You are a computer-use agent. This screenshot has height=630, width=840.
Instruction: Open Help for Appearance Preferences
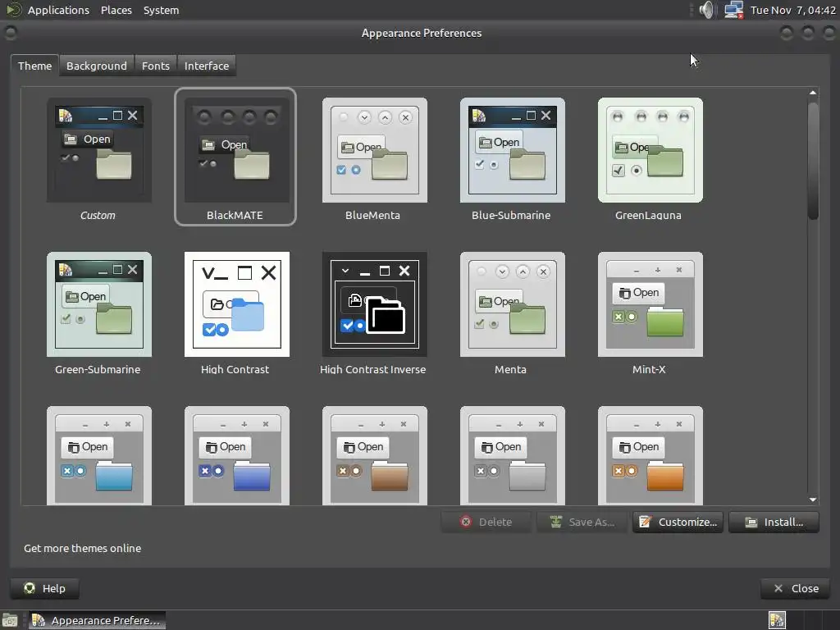point(45,588)
